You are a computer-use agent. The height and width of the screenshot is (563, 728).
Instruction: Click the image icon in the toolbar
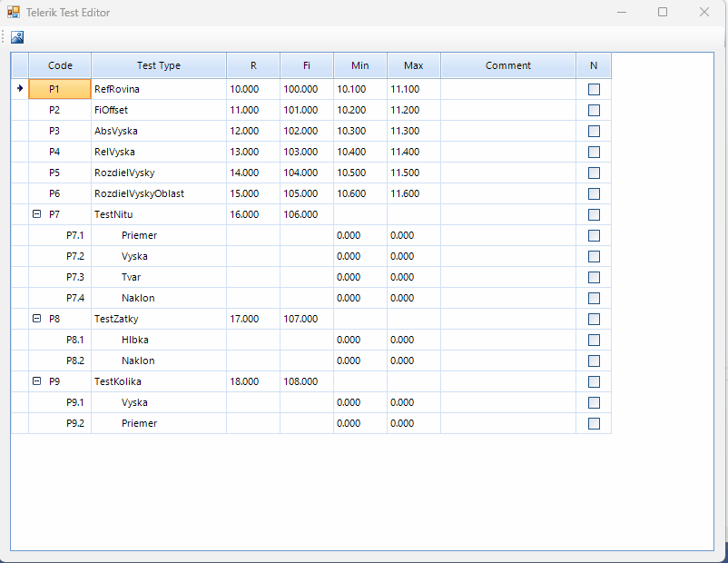pyautogui.click(x=17, y=37)
